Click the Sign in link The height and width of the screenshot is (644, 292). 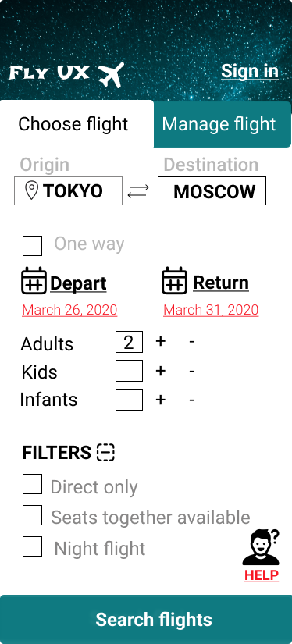[x=250, y=72]
